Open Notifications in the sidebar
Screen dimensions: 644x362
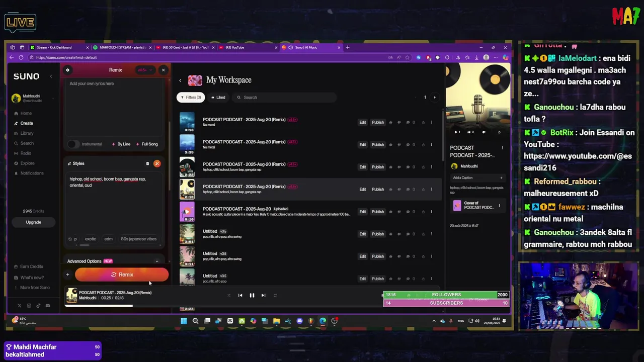pyautogui.click(x=29, y=173)
